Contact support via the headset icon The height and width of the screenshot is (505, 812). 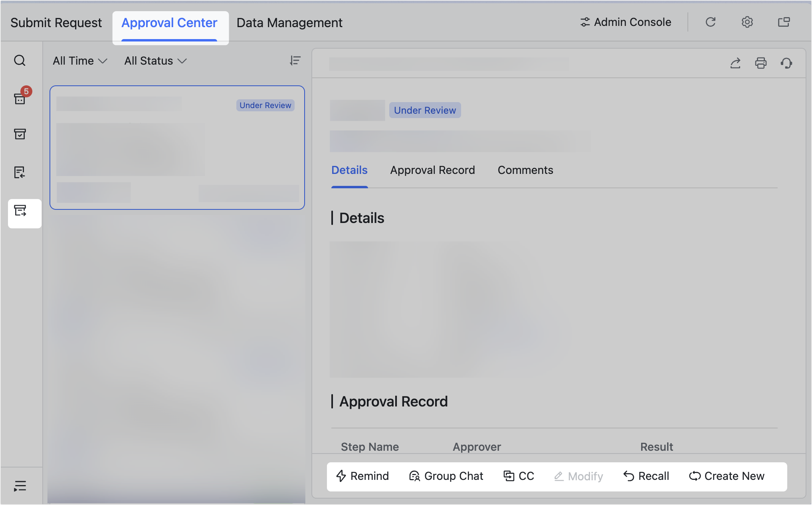click(786, 63)
